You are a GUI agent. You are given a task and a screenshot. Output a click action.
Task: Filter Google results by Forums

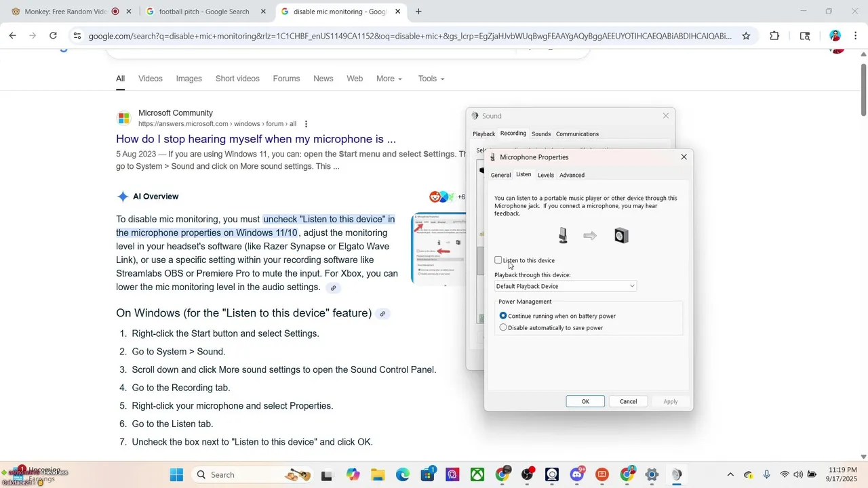coord(286,79)
